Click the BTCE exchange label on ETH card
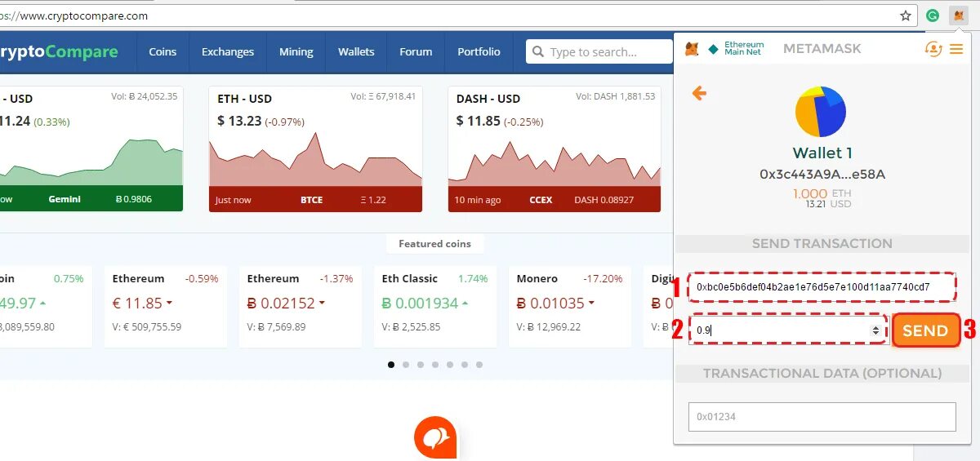Screen dimensions: 980x461 (311, 200)
